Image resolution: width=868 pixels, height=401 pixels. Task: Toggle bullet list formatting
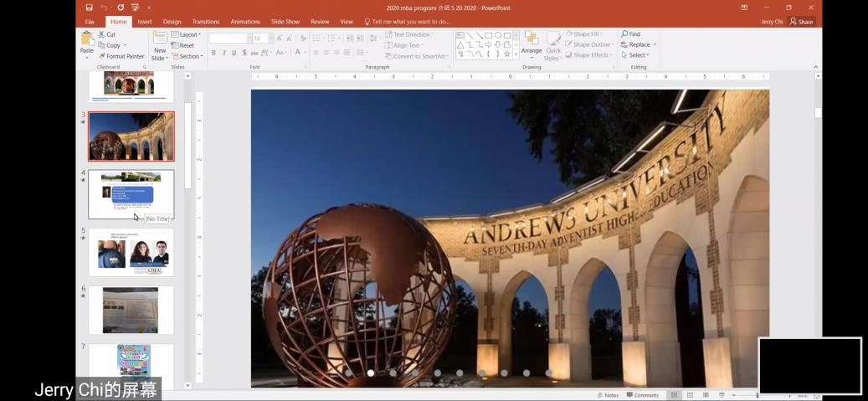click(x=318, y=39)
